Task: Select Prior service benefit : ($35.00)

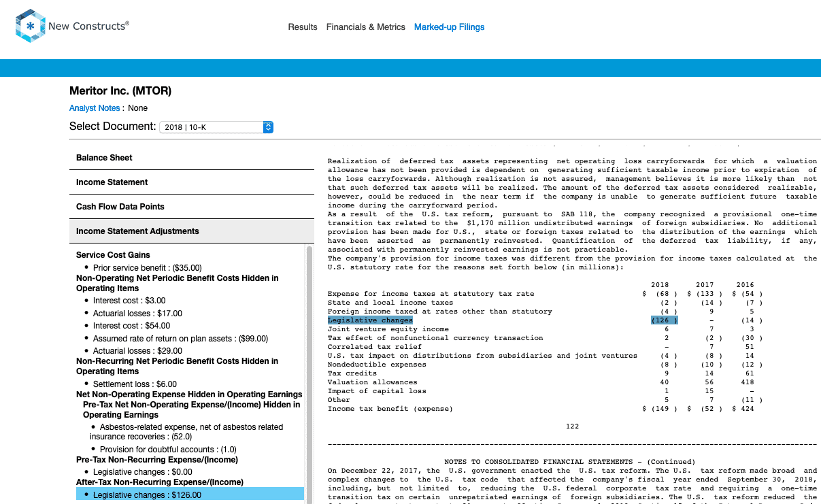Action: 147,268
